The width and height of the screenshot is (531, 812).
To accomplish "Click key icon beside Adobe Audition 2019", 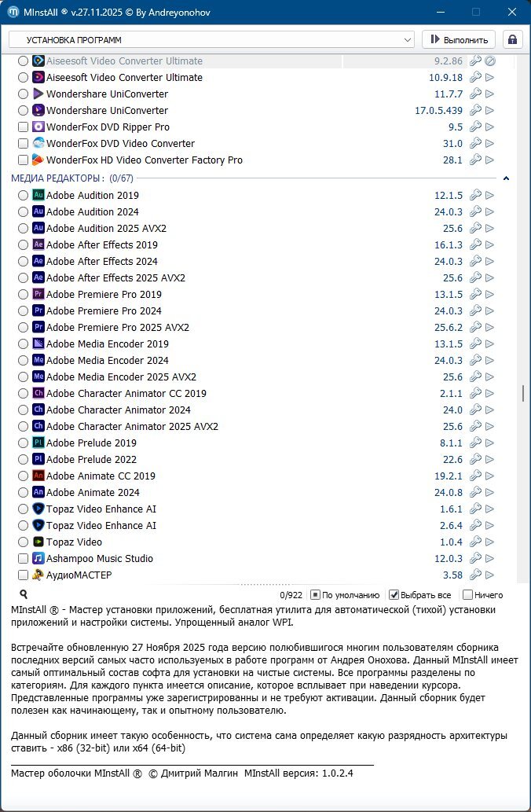I will (475, 195).
